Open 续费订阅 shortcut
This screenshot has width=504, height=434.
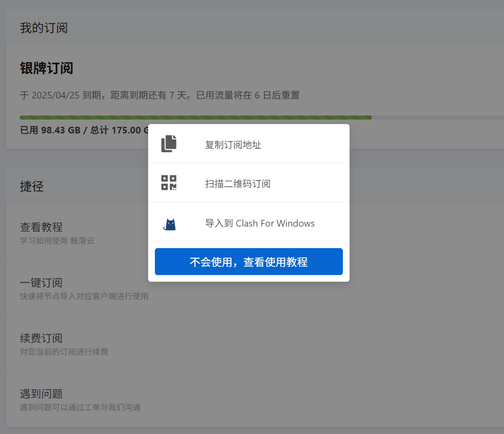[x=41, y=338]
